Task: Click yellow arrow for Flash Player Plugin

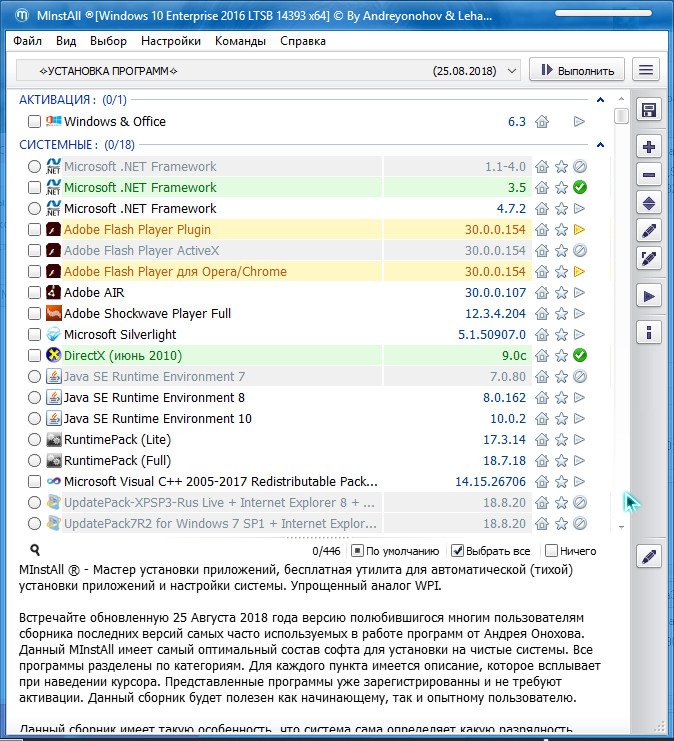Action: 579,230
